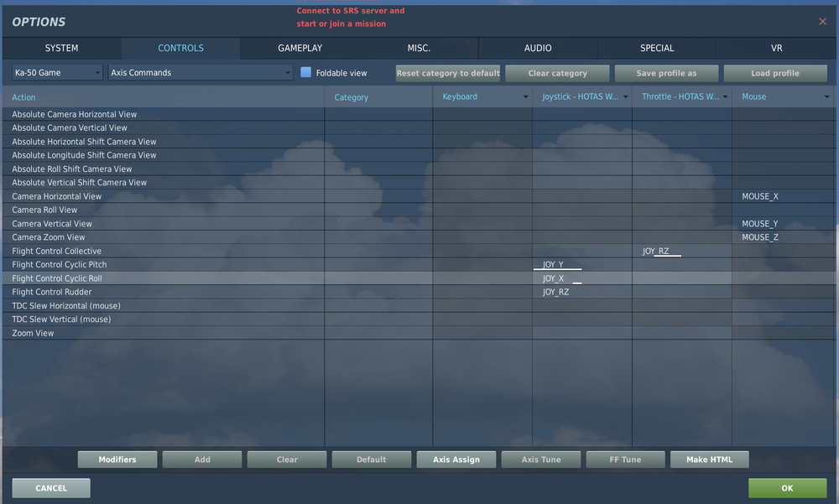Open the Joystick - HOTAS column dropdown arrow
Screen dimensions: 839x504
[x=625, y=96]
